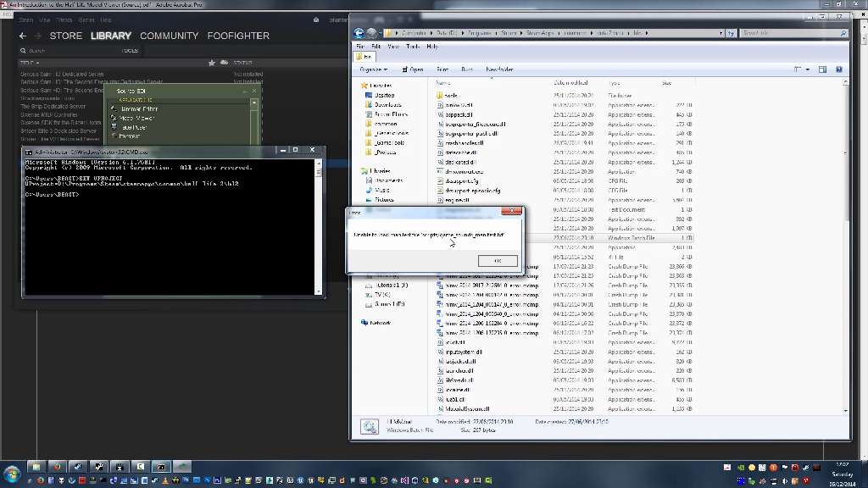The width and height of the screenshot is (868, 488).
Task: Launch Hammer Editor from Source SDK list
Action: point(140,108)
